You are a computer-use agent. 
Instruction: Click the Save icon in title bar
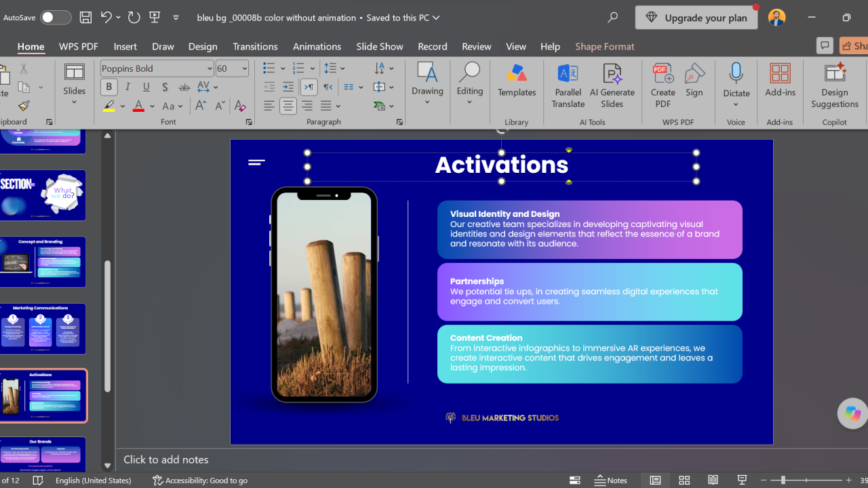(x=85, y=18)
